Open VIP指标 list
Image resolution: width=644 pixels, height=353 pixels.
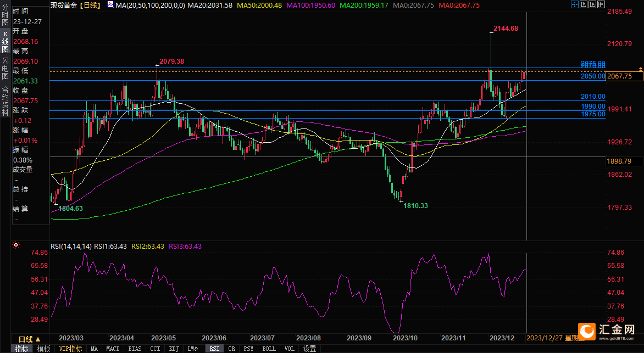(70, 349)
